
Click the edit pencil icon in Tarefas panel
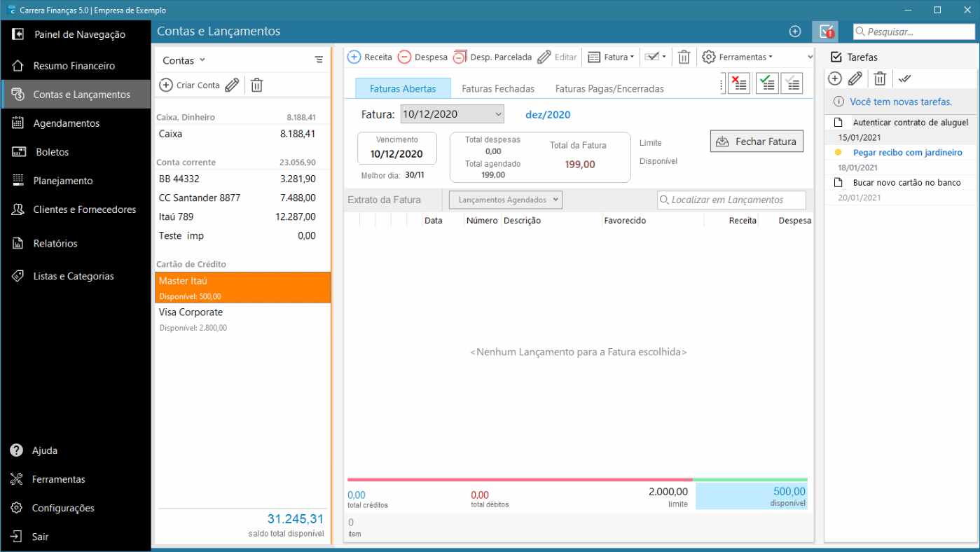[856, 78]
